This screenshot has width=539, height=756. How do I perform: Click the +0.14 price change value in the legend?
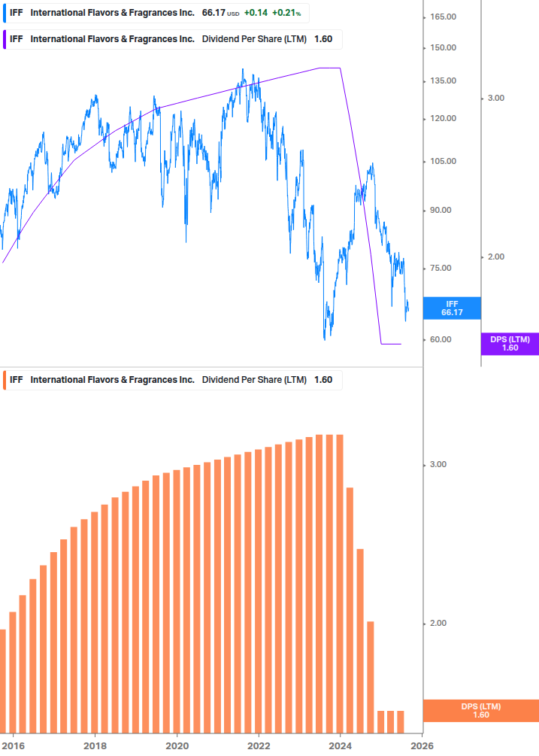(x=256, y=13)
